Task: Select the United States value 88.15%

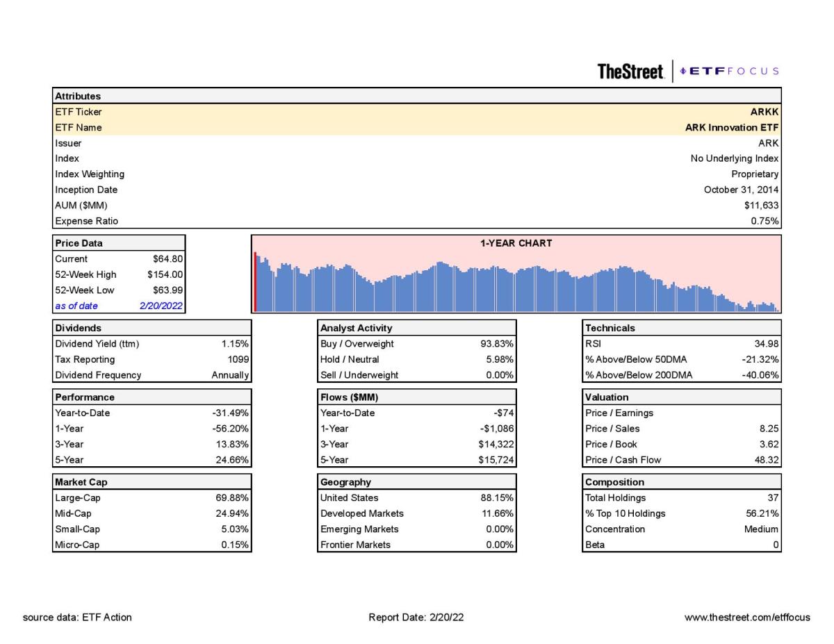Action: point(497,497)
